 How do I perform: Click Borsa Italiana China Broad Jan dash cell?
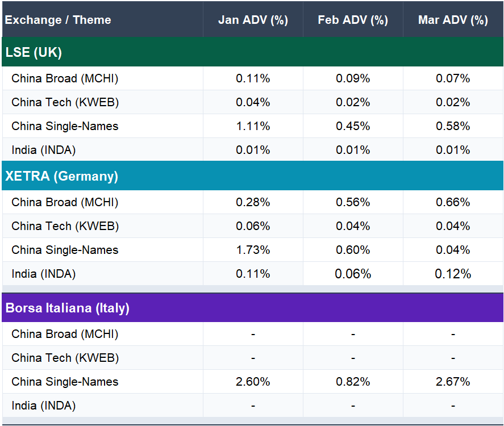[x=253, y=334]
